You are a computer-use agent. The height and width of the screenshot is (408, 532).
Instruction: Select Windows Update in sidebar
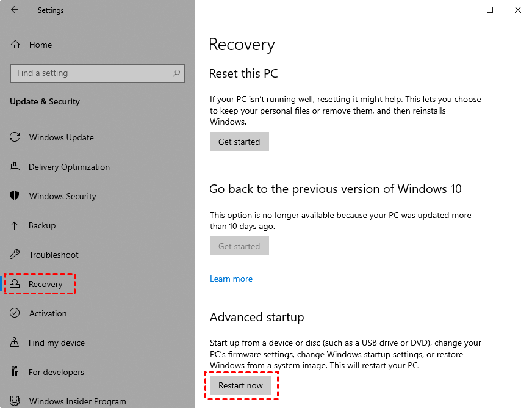click(61, 137)
